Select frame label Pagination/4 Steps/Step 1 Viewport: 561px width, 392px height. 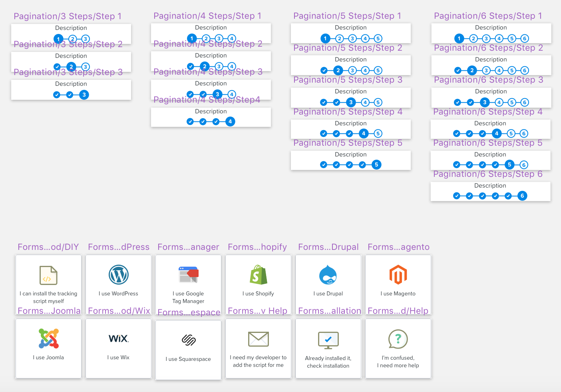coord(207,16)
